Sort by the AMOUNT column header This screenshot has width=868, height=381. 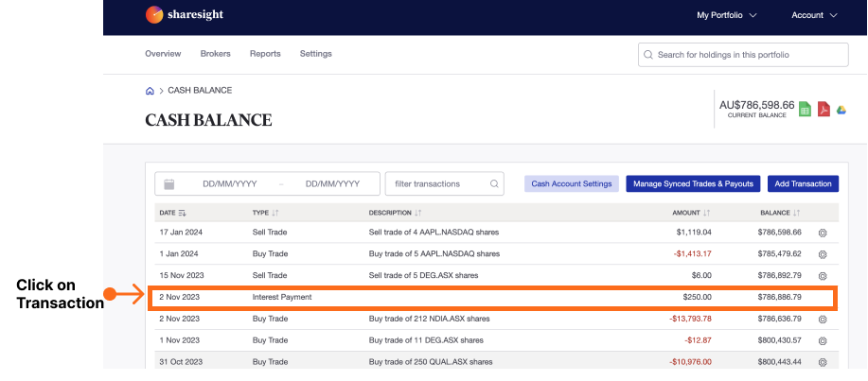click(x=691, y=213)
